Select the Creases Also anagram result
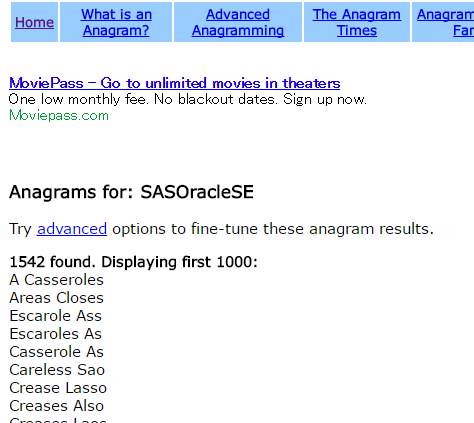The image size is (474, 423). pos(56,406)
